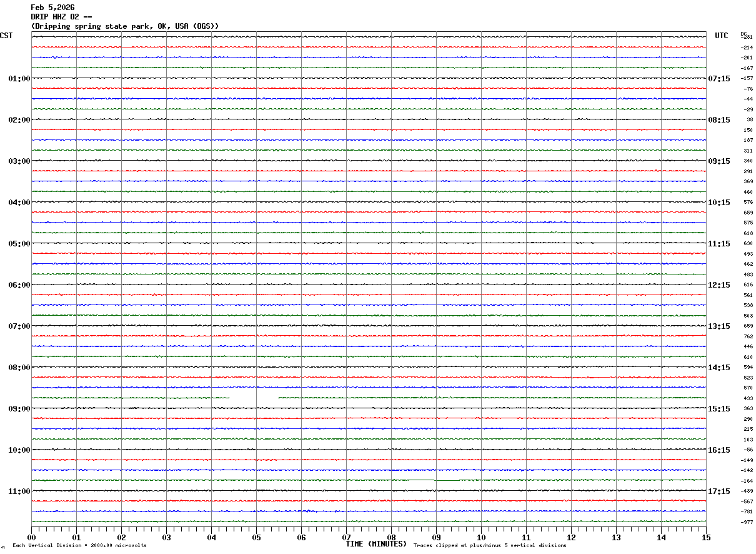The height and width of the screenshot is (554, 756).
Task: Click minute tick label '05' on time axis
Action: point(256,538)
